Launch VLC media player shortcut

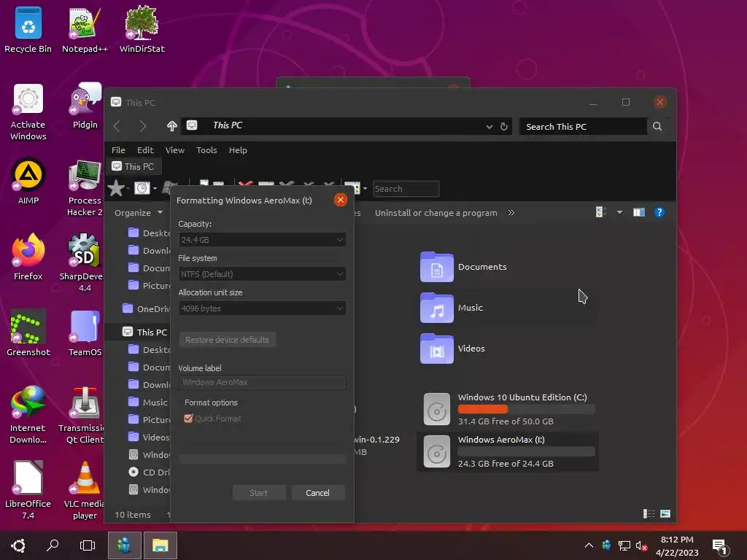pos(85,491)
